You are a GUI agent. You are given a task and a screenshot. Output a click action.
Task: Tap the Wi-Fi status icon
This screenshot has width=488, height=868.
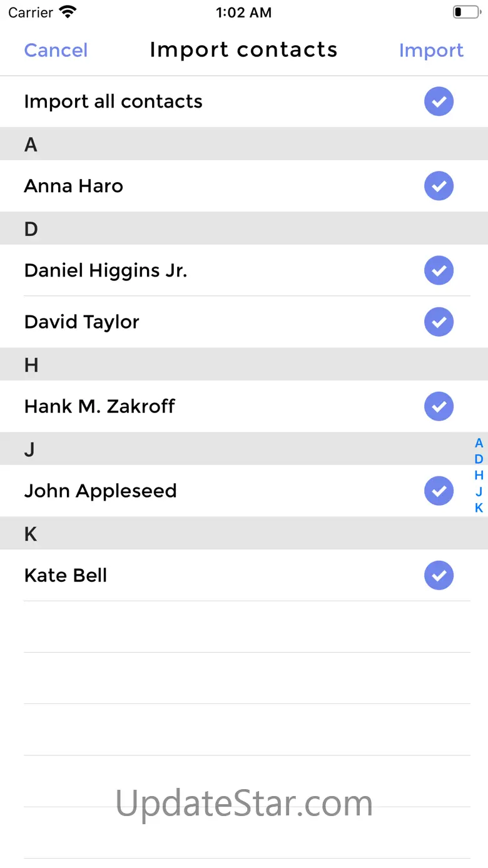[67, 12]
